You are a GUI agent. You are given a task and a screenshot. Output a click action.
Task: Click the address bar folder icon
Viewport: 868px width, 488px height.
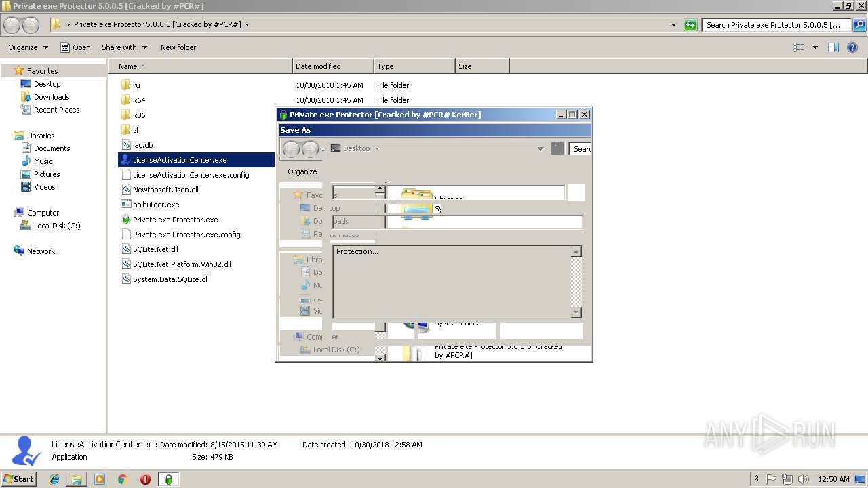pyautogui.click(x=56, y=24)
